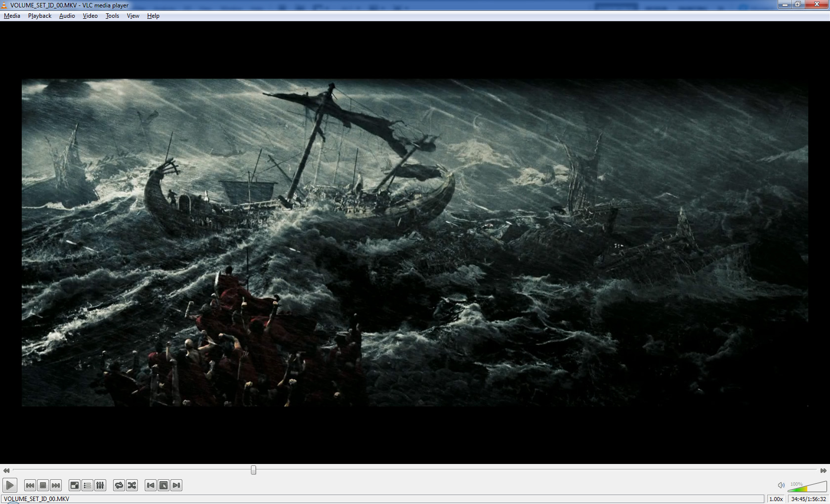Go to the next chapter

click(176, 485)
